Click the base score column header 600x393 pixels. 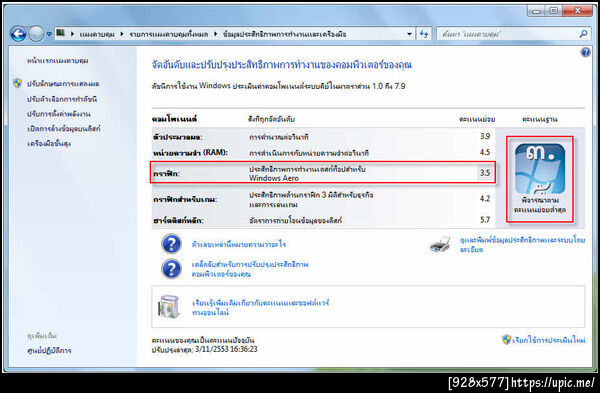(540, 119)
